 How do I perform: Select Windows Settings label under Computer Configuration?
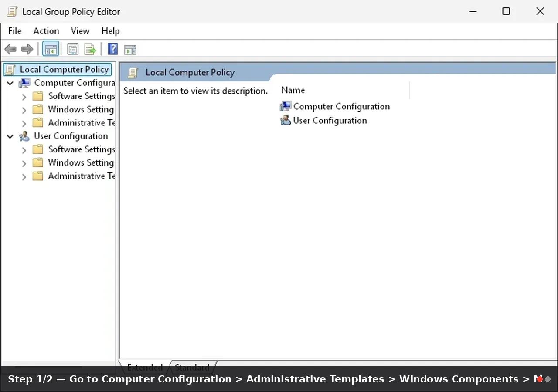click(81, 109)
